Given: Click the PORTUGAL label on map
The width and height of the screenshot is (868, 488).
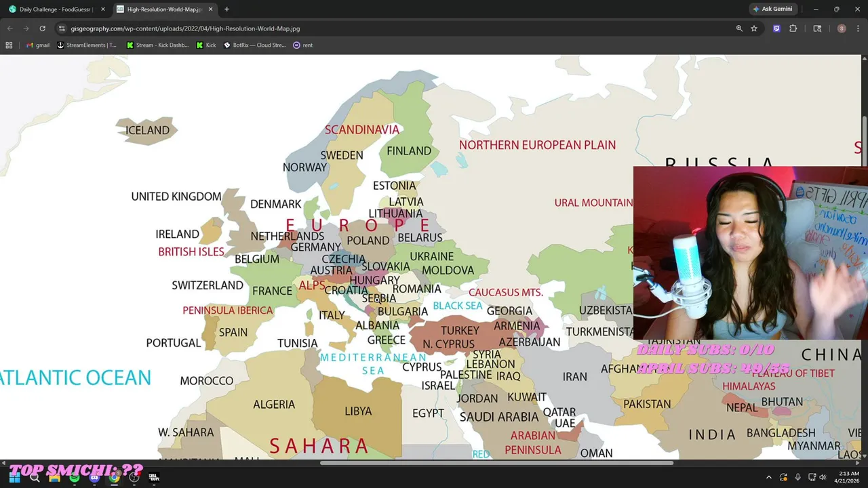Looking at the screenshot, I should point(174,343).
